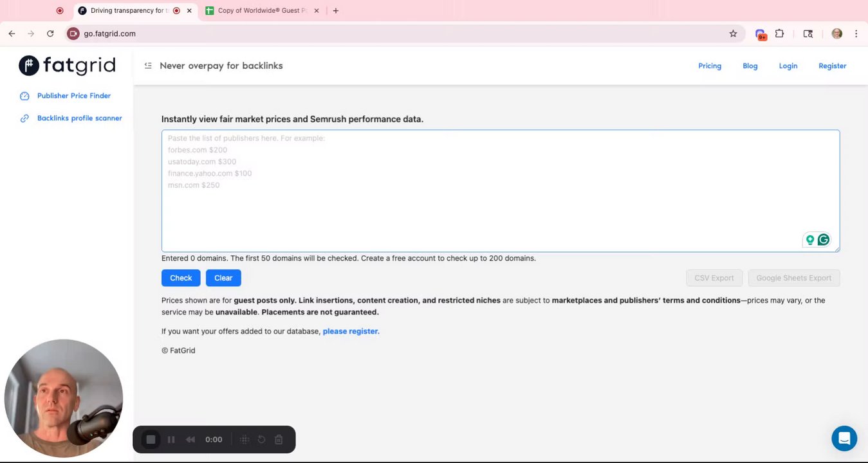Image resolution: width=868 pixels, height=463 pixels.
Task: Focus the publishers list text area
Action: coord(501,190)
